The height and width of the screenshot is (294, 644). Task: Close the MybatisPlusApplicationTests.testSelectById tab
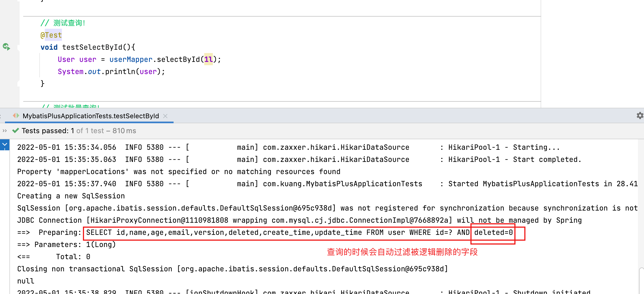pos(165,116)
